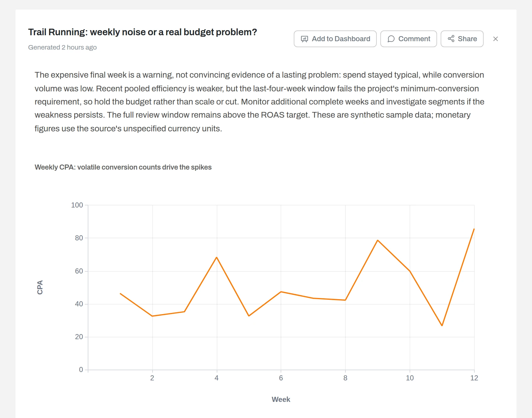The height and width of the screenshot is (418, 532).
Task: Click the summary paragraph text
Action: tap(259, 102)
